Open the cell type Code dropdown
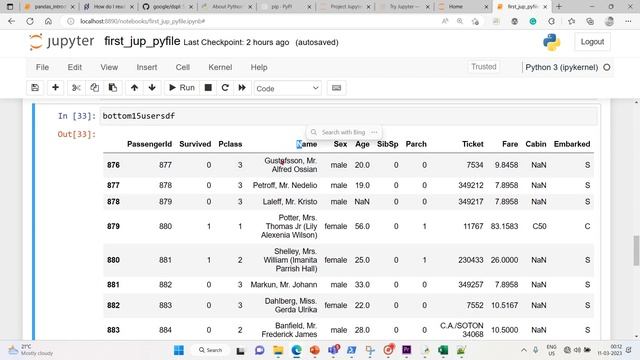 pos(287,88)
